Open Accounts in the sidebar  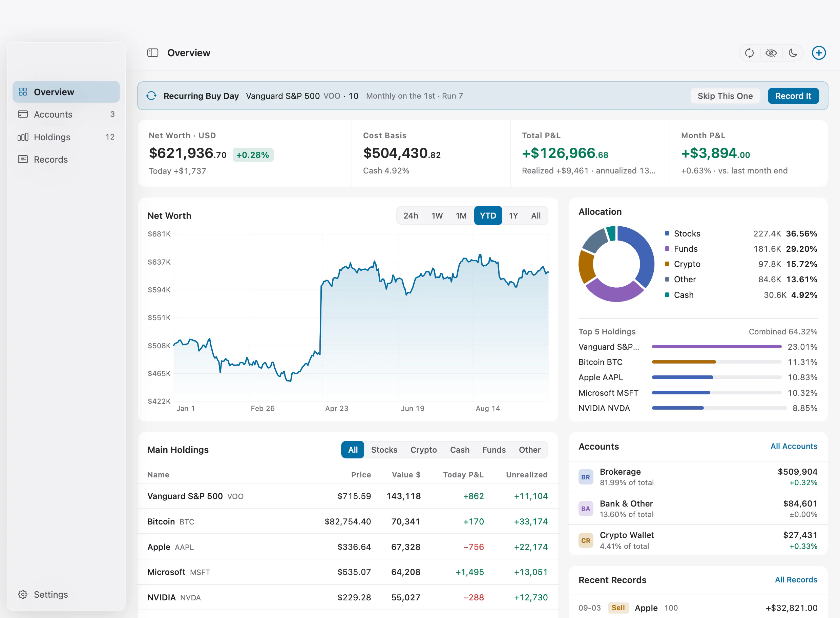click(66, 114)
